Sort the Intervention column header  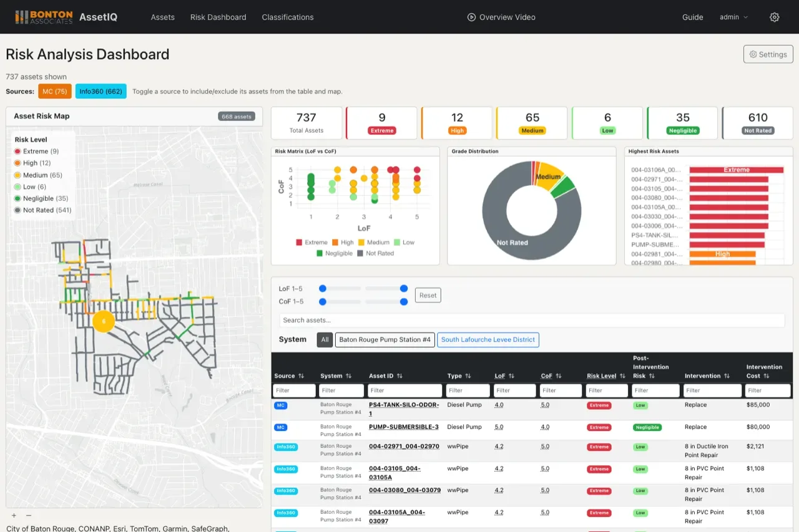[x=707, y=376]
